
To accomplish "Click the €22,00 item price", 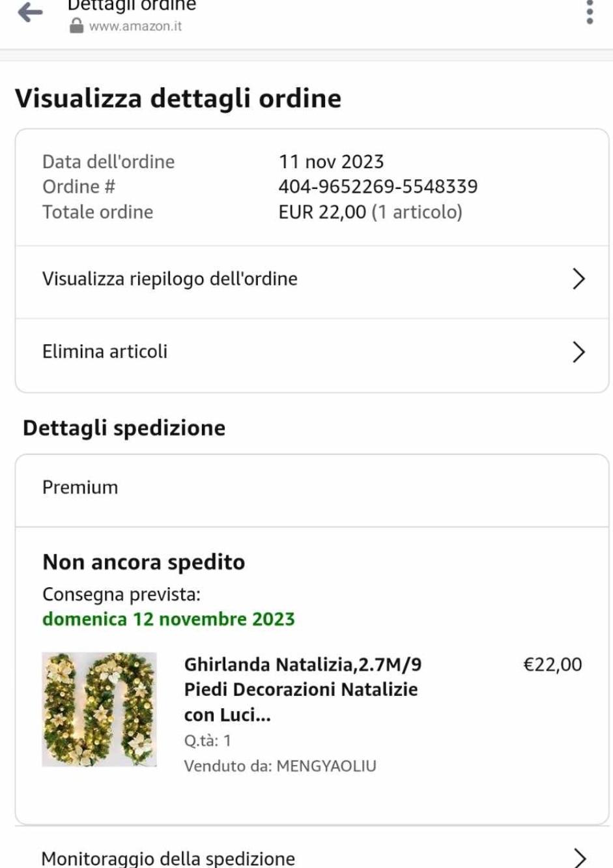I will coord(552,665).
